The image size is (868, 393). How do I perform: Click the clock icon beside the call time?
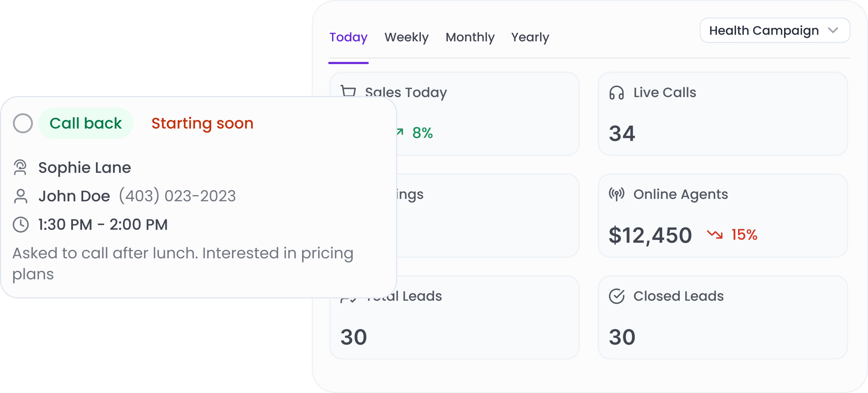21,224
